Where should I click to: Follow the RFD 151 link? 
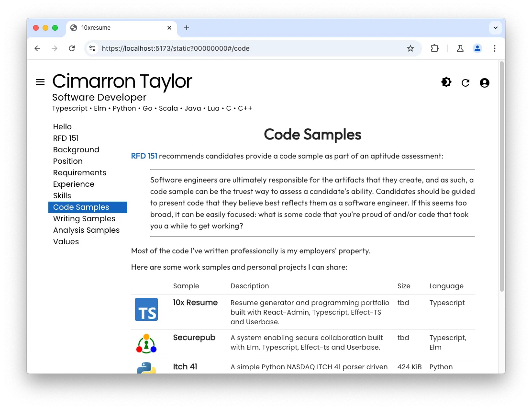(x=144, y=156)
